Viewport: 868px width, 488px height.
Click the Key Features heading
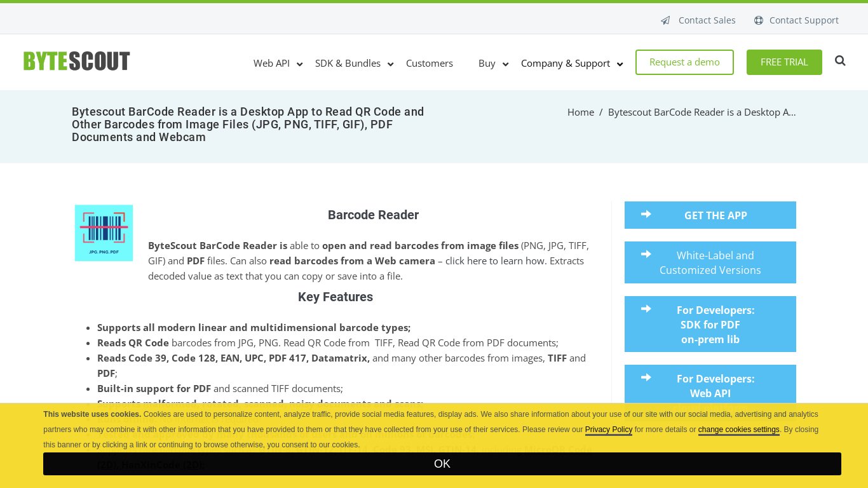(x=336, y=297)
